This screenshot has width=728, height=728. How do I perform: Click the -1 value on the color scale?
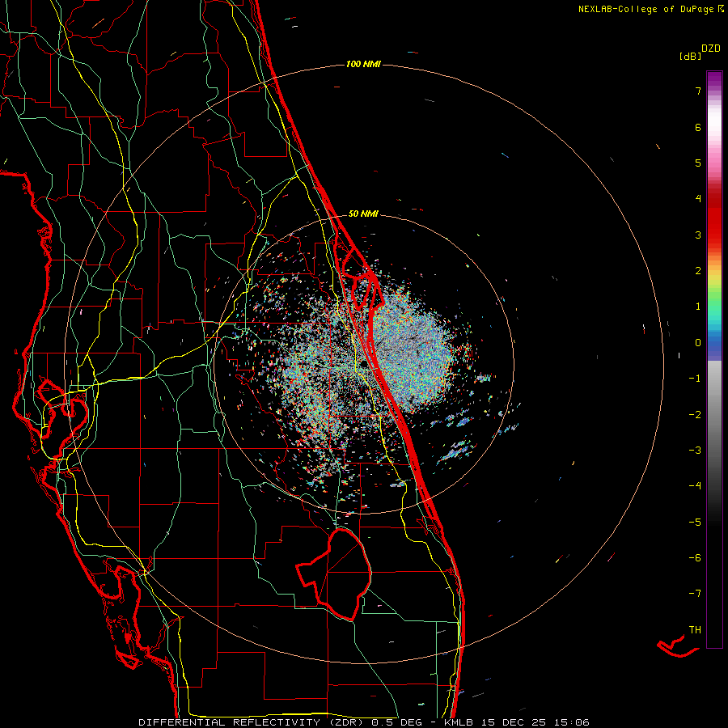(695, 379)
